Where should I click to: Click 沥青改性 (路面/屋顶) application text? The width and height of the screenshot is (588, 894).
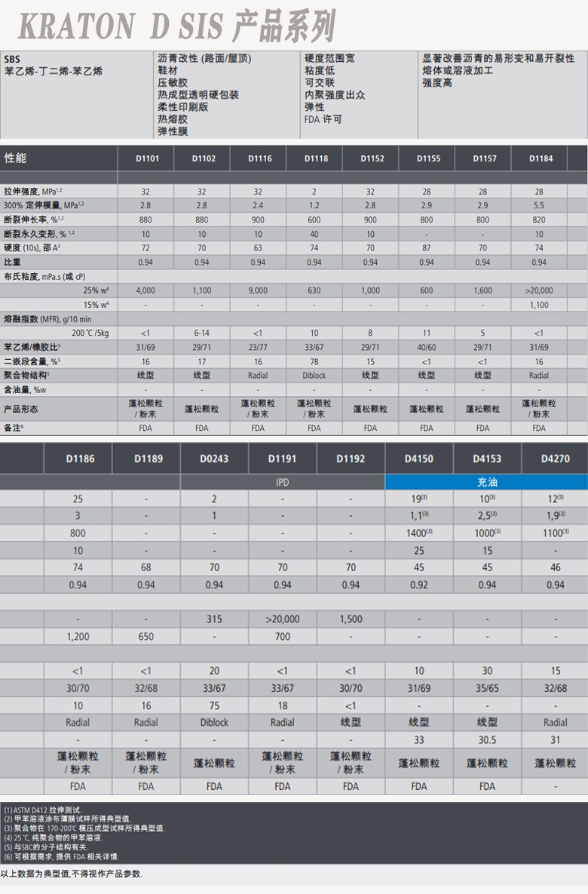click(204, 58)
